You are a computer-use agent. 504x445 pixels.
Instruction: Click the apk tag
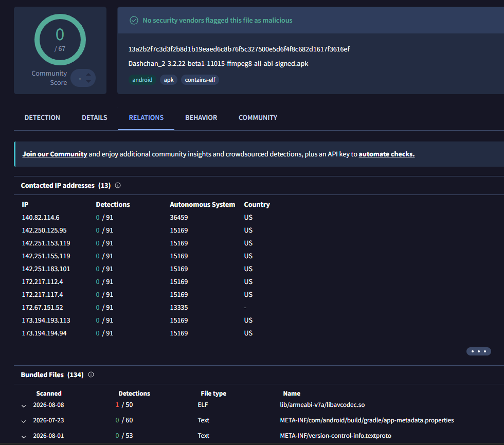coord(169,80)
